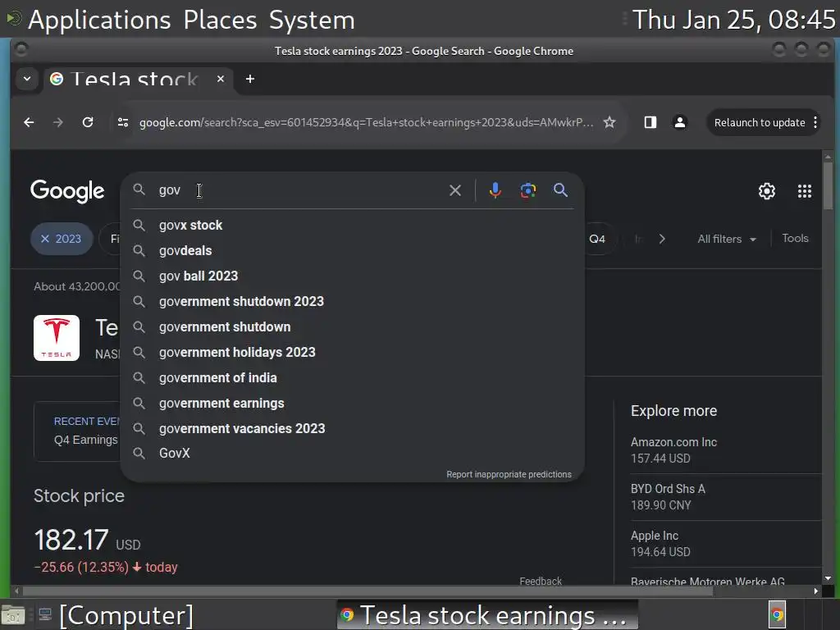Image resolution: width=840 pixels, height=630 pixels.
Task: Click the horizontal scrollbar thumb
Action: tap(367, 591)
